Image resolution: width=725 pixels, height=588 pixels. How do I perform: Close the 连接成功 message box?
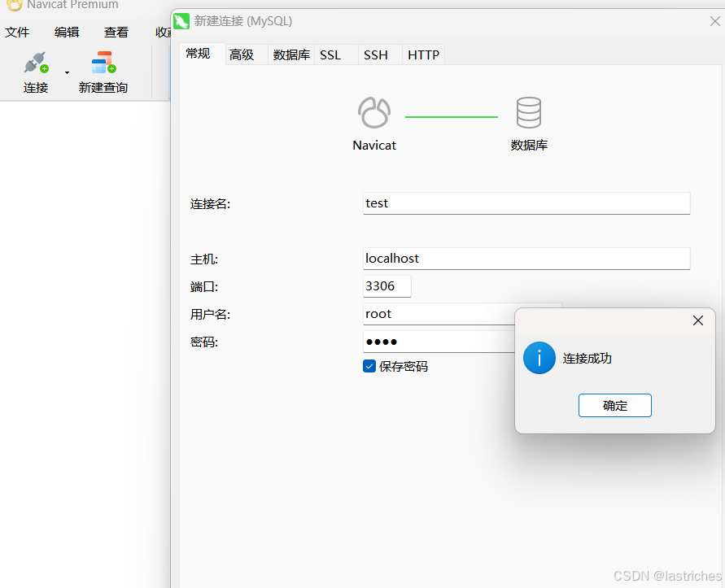pyautogui.click(x=697, y=320)
